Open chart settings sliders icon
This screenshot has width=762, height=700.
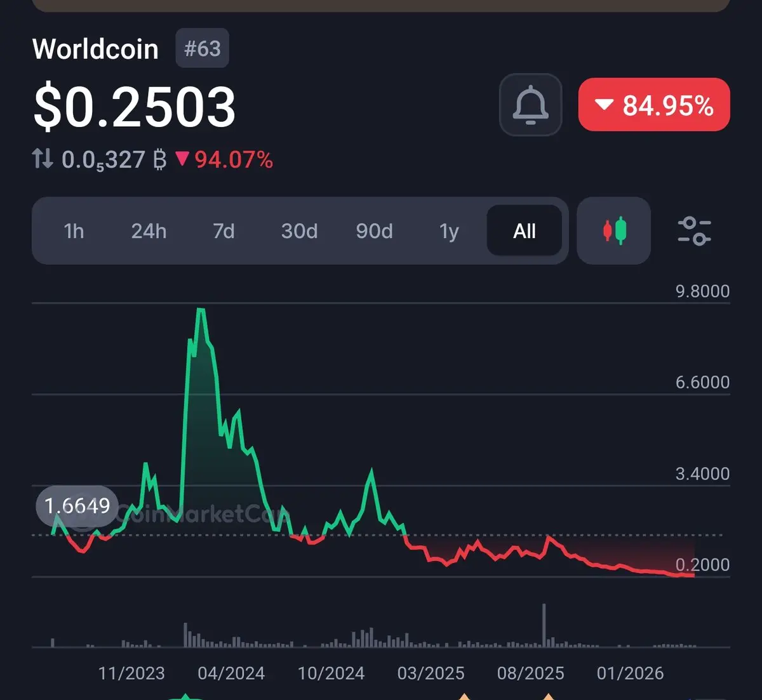pos(694,231)
